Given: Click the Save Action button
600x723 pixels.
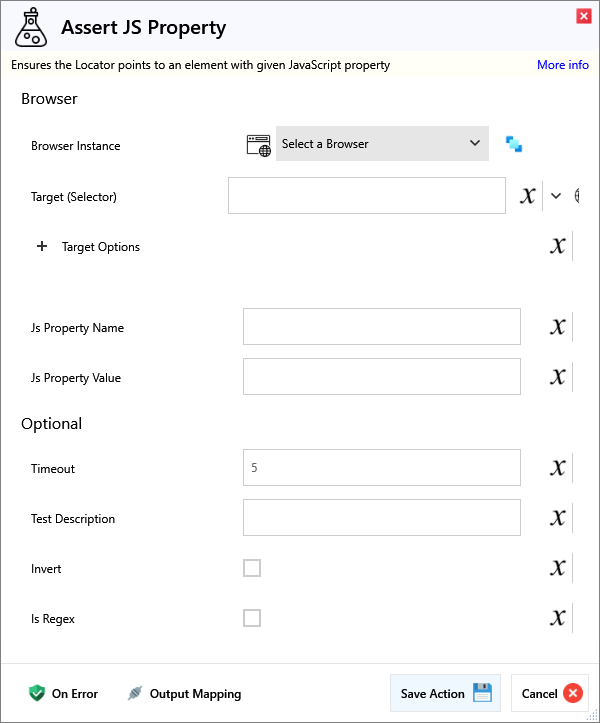Looking at the screenshot, I should click(x=445, y=693).
